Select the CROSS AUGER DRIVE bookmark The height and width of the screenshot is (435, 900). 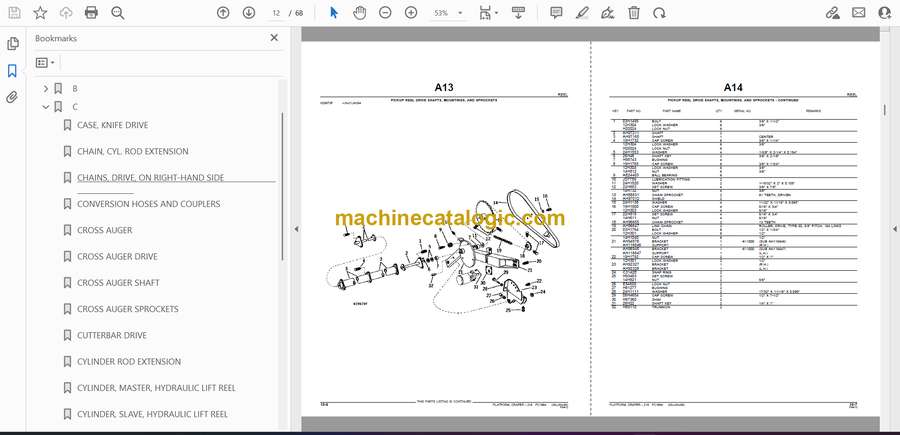click(x=117, y=257)
